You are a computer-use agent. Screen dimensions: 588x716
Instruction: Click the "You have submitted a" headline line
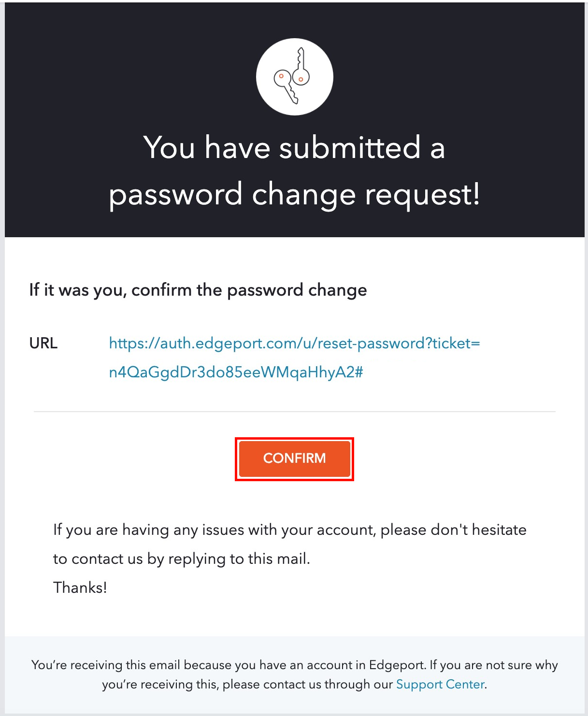294,147
